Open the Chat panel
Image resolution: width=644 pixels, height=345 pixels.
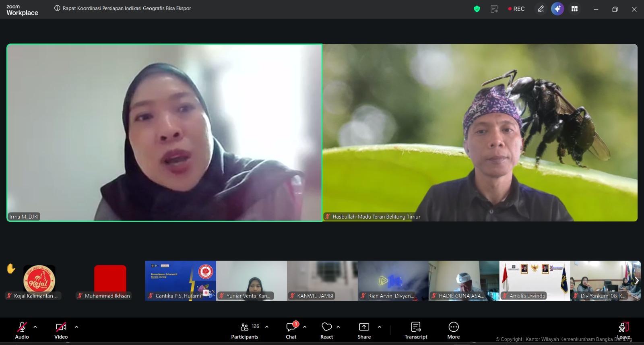click(291, 330)
